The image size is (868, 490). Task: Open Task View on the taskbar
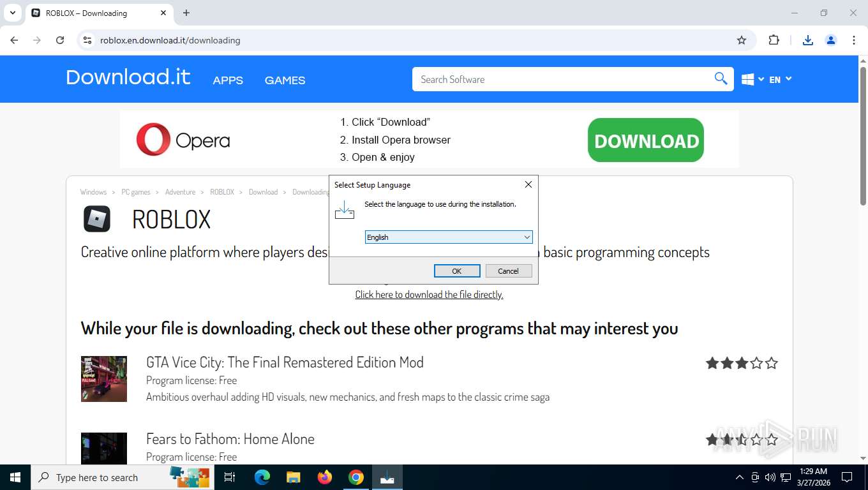point(230,477)
